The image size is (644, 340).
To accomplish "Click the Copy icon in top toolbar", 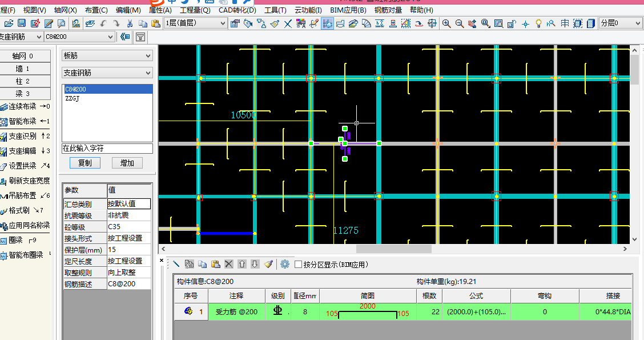I will point(143,23).
